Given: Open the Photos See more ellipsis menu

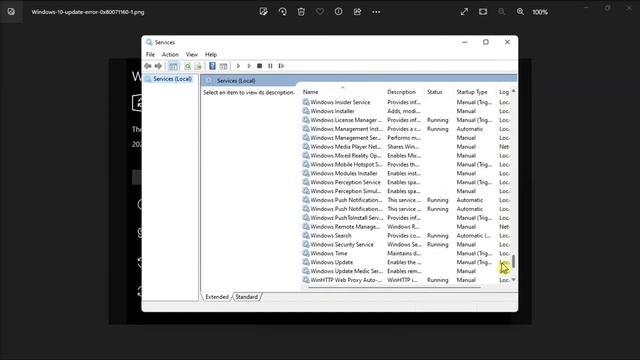Looking at the screenshot, I should tap(376, 12).
